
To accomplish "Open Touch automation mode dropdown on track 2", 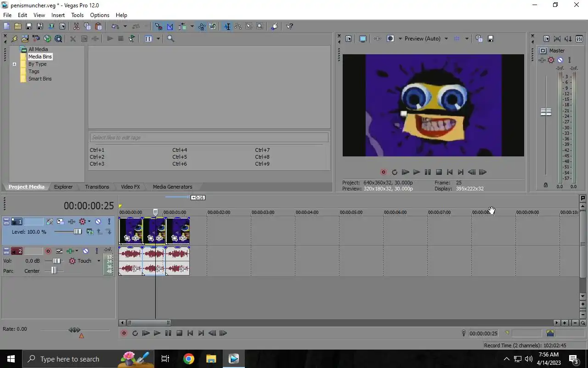I will coord(98,261).
